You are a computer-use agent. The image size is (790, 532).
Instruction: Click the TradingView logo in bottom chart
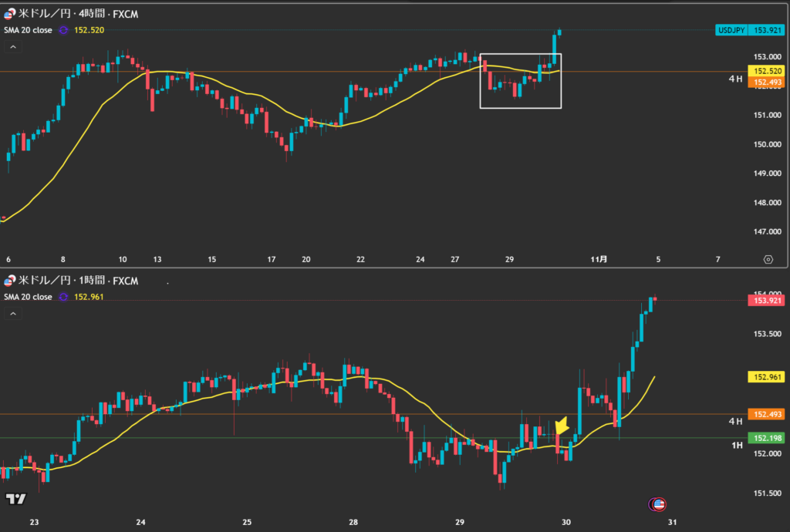coord(15,498)
